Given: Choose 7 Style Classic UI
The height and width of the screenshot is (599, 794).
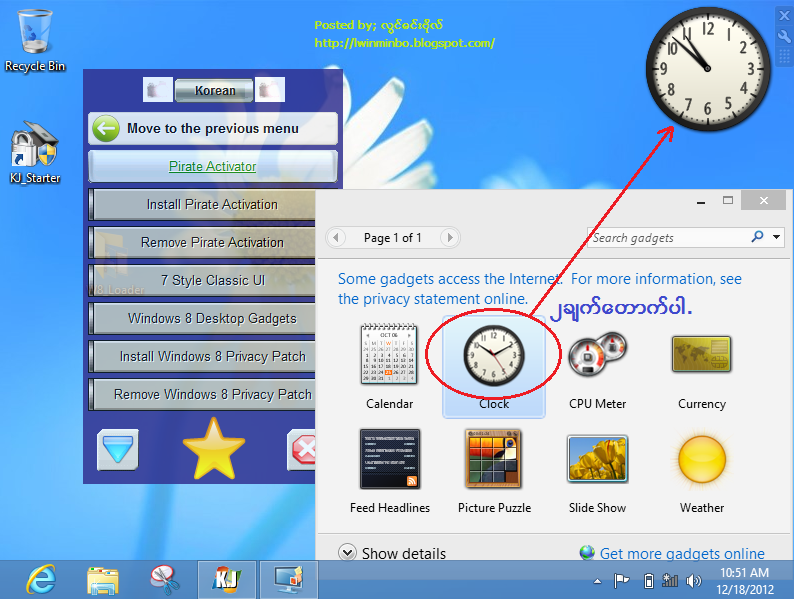Looking at the screenshot, I should [203, 280].
